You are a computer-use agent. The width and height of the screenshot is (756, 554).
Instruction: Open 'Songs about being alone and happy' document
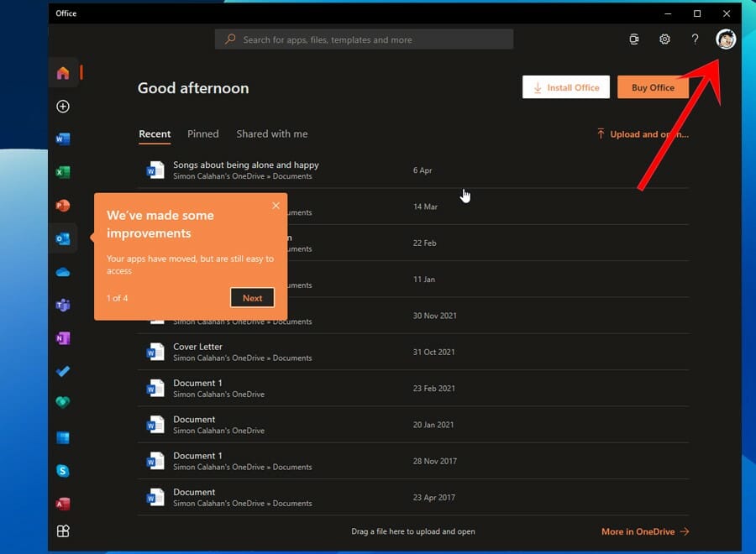[413, 170]
